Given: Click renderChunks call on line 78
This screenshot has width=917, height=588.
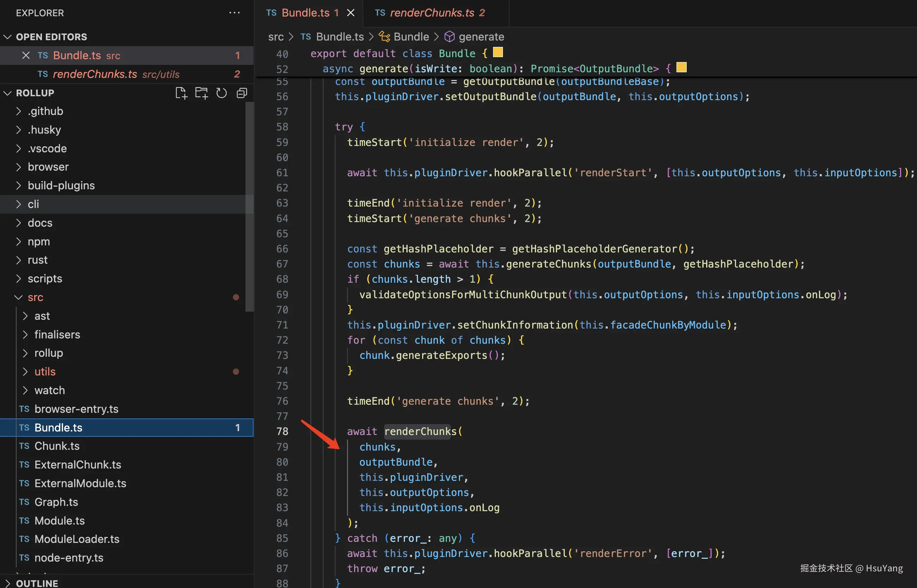Looking at the screenshot, I should pyautogui.click(x=420, y=431).
